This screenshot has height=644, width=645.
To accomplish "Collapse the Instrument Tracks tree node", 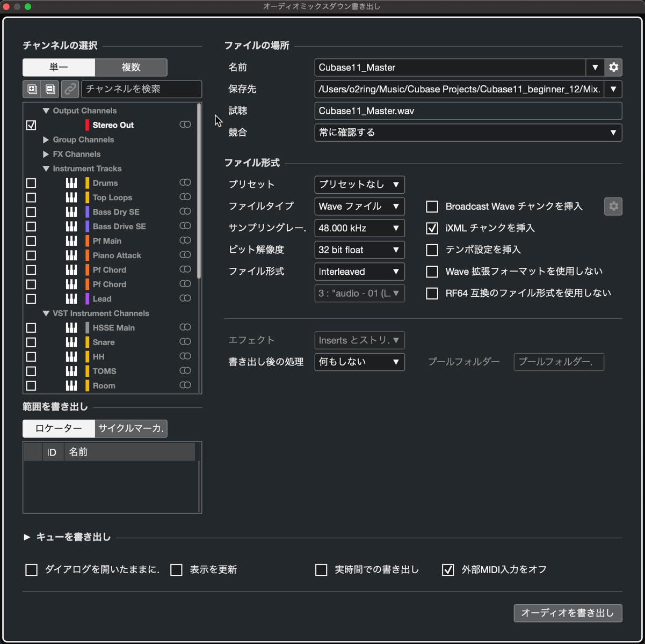I will coord(46,169).
